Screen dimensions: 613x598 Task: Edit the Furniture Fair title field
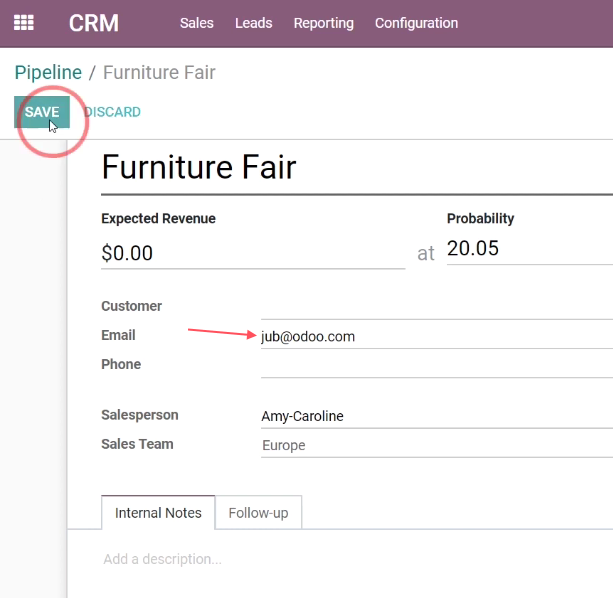[357, 168]
